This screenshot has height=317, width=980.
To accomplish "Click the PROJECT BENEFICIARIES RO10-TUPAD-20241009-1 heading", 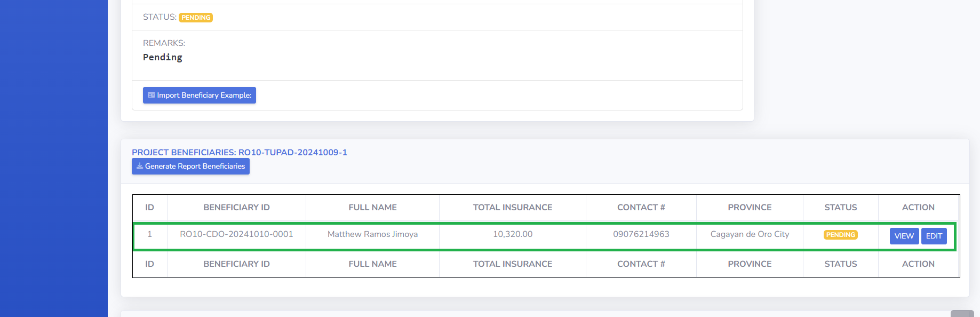I will pyautogui.click(x=240, y=152).
